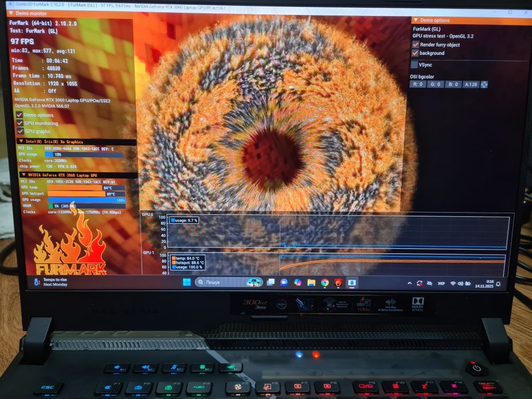Click the VRAM 5% usage bar

pos(87,206)
